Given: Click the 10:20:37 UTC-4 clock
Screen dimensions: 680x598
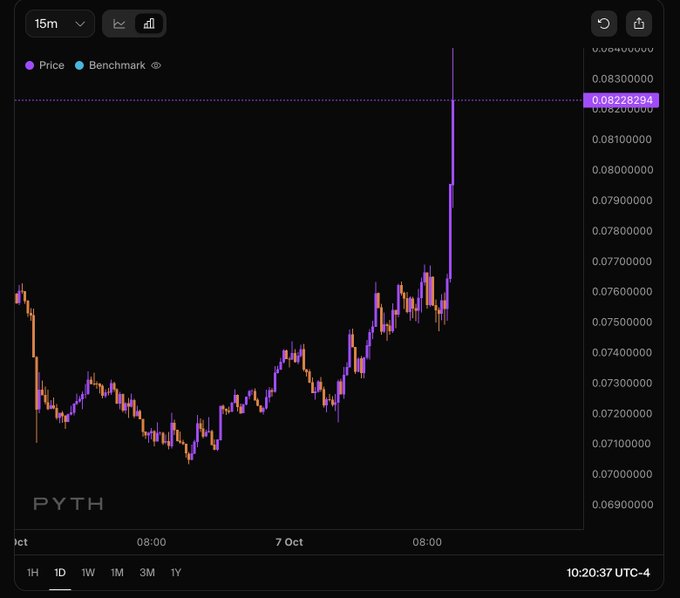Looking at the screenshot, I should pyautogui.click(x=608, y=573).
